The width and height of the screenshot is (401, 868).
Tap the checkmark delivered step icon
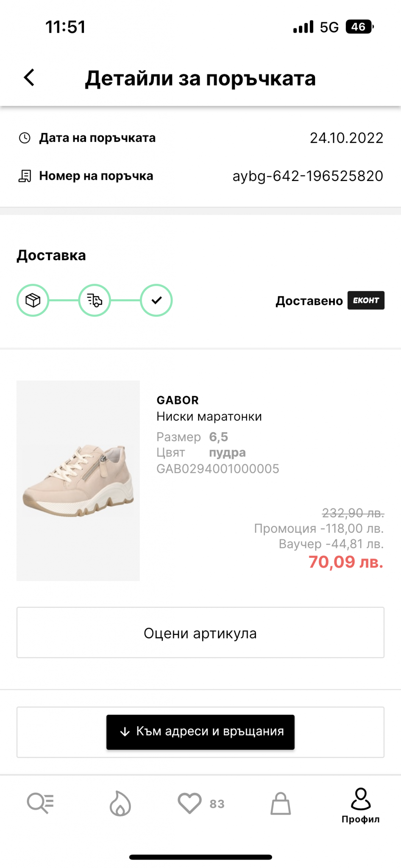pyautogui.click(x=156, y=300)
